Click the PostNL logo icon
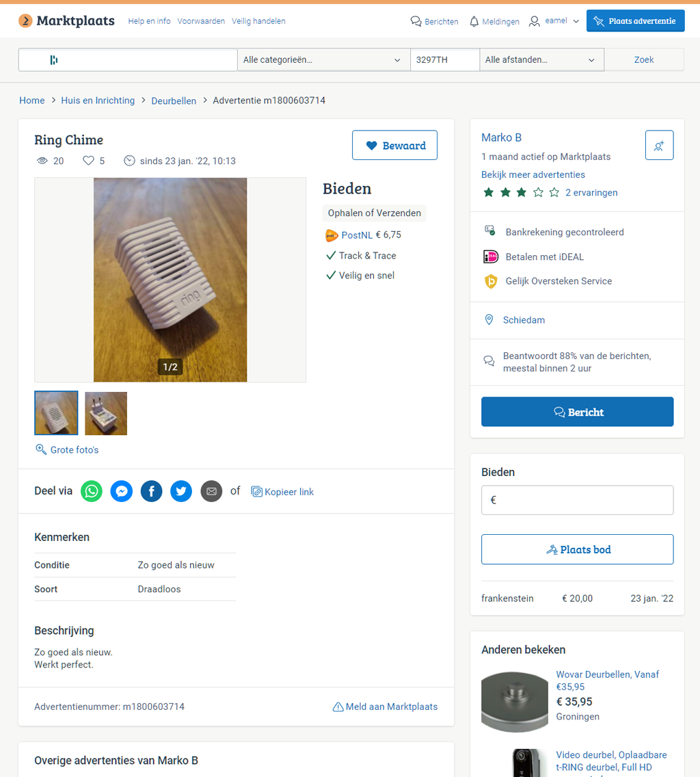 tap(332, 235)
